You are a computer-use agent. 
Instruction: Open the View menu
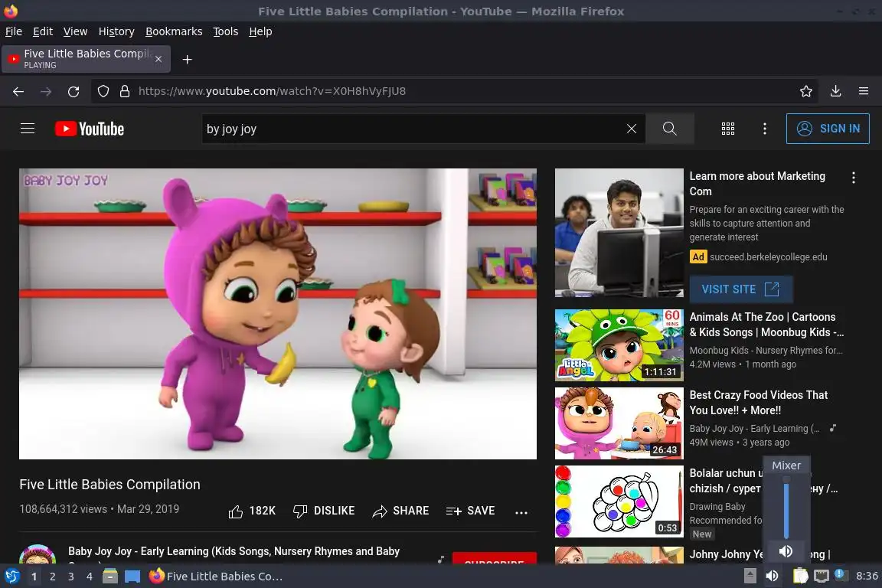(75, 31)
